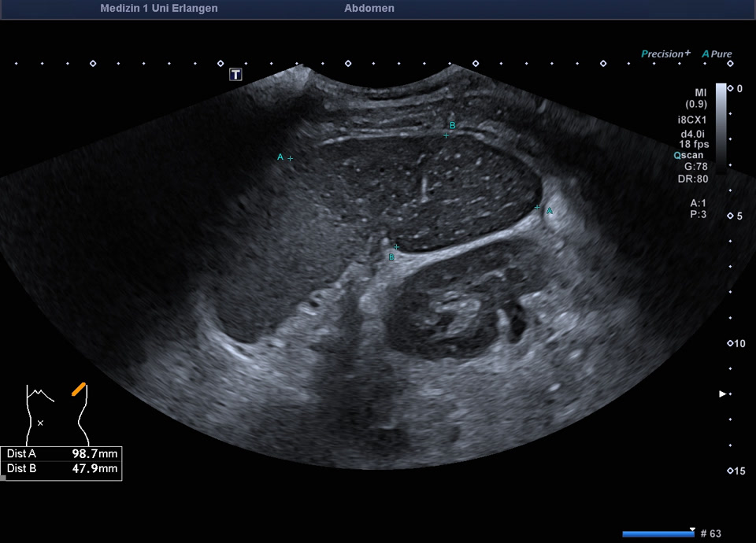Image resolution: width=756 pixels, height=543 pixels.
Task: Click the gain value G:78
Action: coord(696,167)
